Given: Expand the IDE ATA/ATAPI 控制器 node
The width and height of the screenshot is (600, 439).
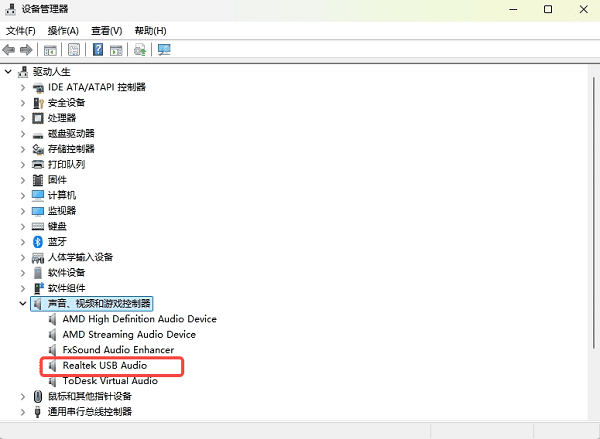Looking at the screenshot, I should pos(23,88).
